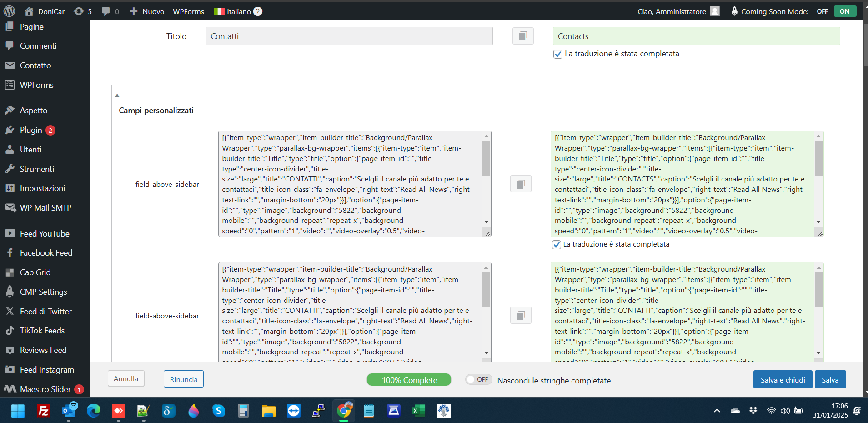Toggle Nascondi le stringhe completate switch

click(478, 379)
